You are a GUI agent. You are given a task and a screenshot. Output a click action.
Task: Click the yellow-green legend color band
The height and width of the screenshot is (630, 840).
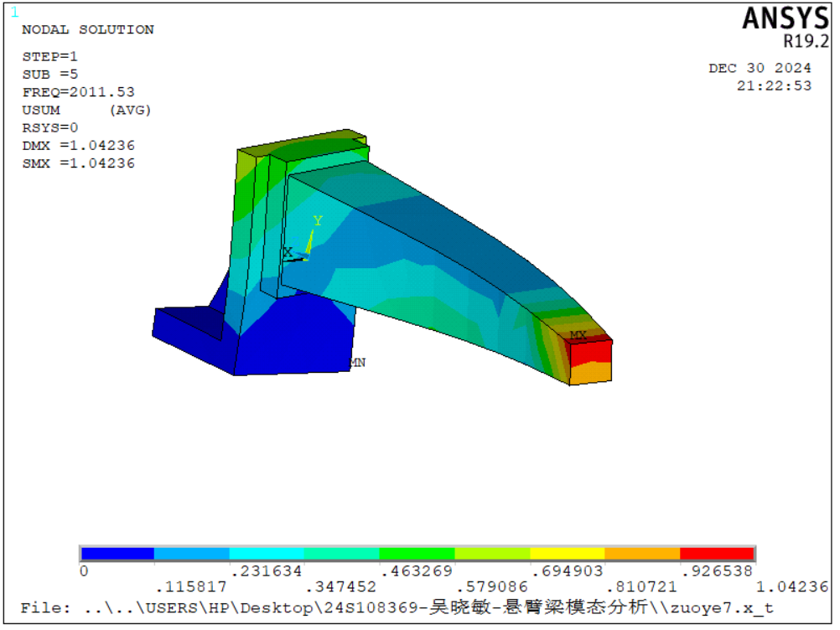[492, 554]
